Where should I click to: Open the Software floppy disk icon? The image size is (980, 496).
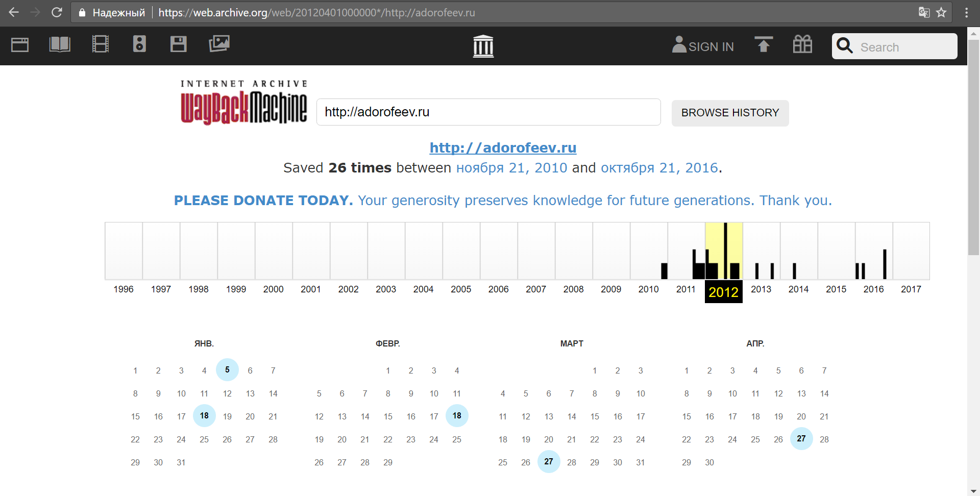[178, 44]
